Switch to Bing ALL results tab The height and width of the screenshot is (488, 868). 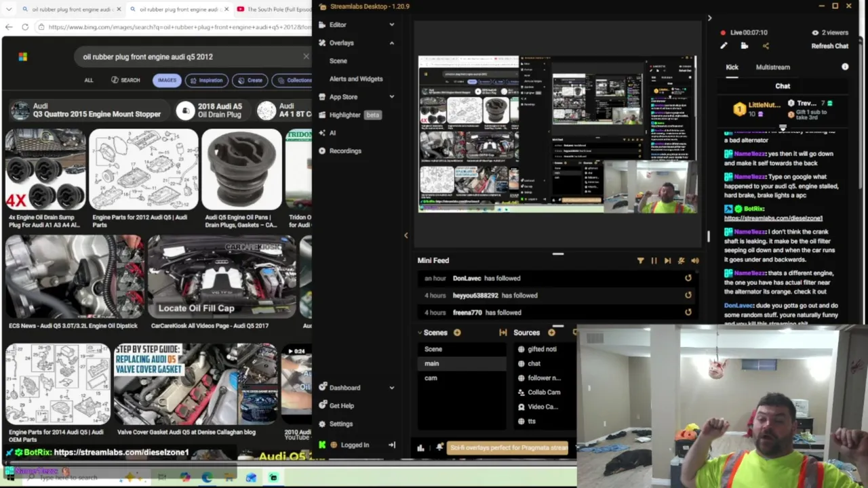click(89, 80)
